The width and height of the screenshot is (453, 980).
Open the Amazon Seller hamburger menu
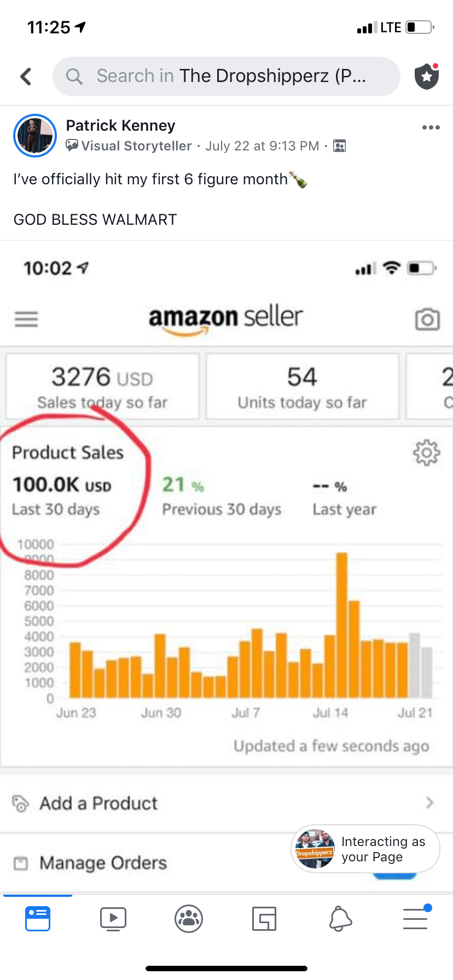click(26, 319)
